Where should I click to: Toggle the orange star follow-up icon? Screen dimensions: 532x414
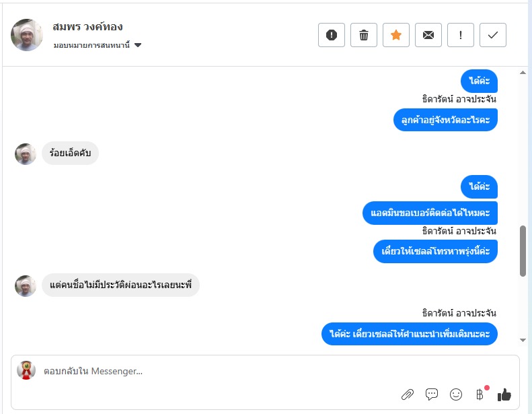(396, 35)
